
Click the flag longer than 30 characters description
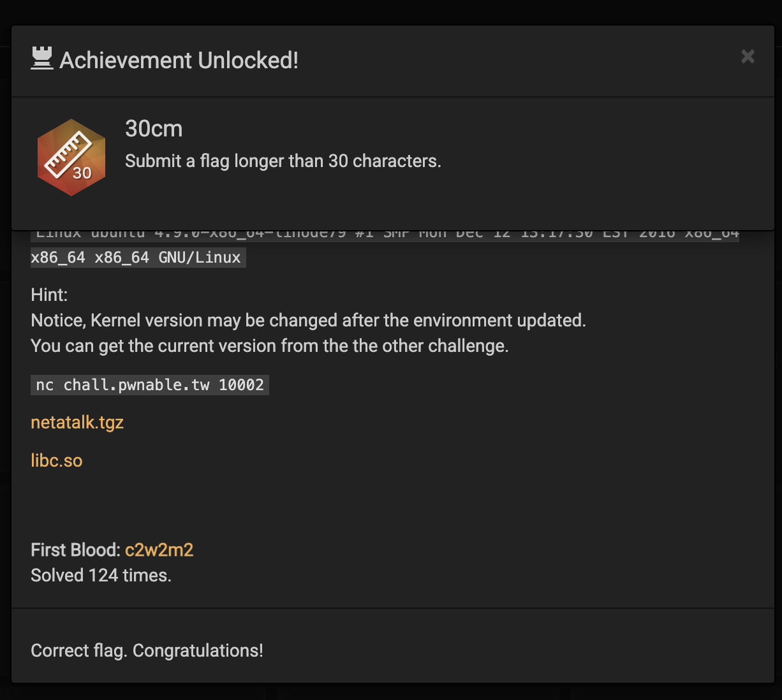click(x=283, y=161)
